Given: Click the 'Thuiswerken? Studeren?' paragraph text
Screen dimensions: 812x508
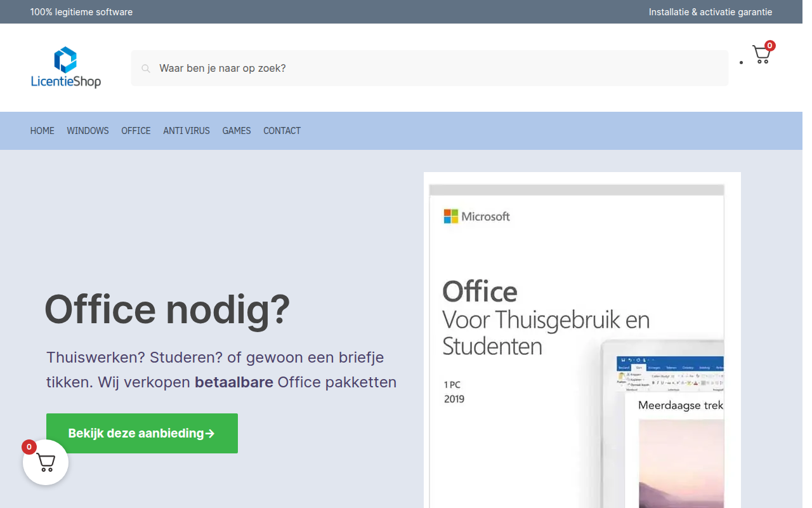Looking at the screenshot, I should tap(221, 370).
